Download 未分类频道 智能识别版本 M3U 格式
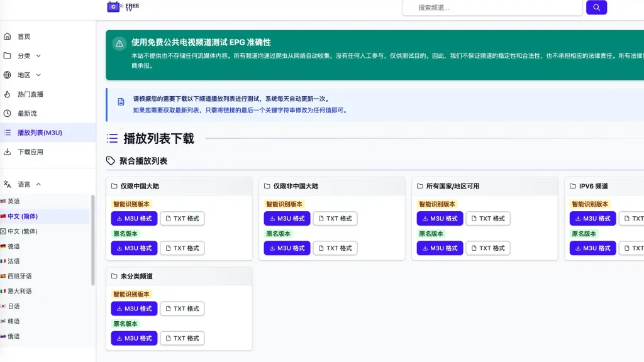Image resolution: width=644 pixels, height=362 pixels. 134,308
